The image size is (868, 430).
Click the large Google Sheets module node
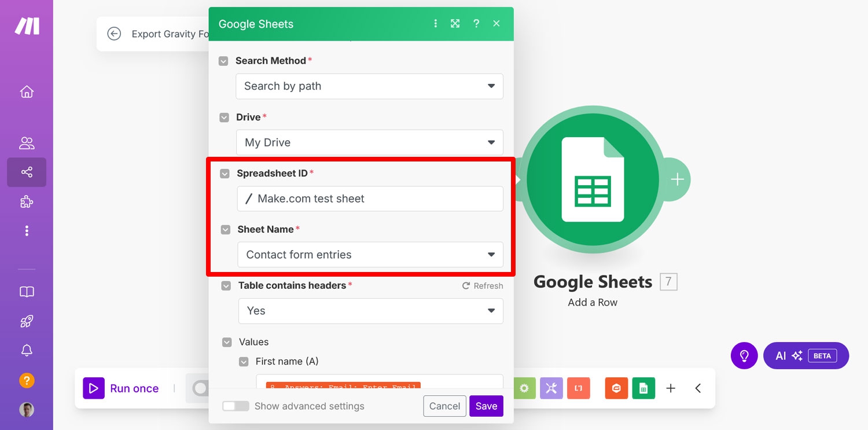pos(593,179)
